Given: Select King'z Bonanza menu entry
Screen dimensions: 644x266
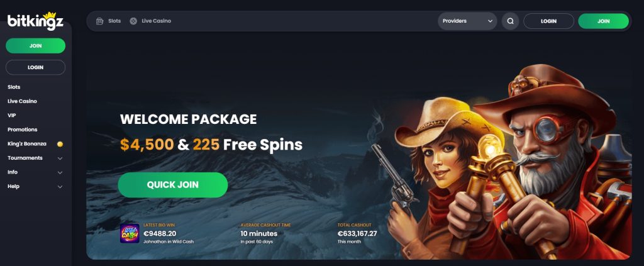Looking at the screenshot, I should click(x=26, y=143).
